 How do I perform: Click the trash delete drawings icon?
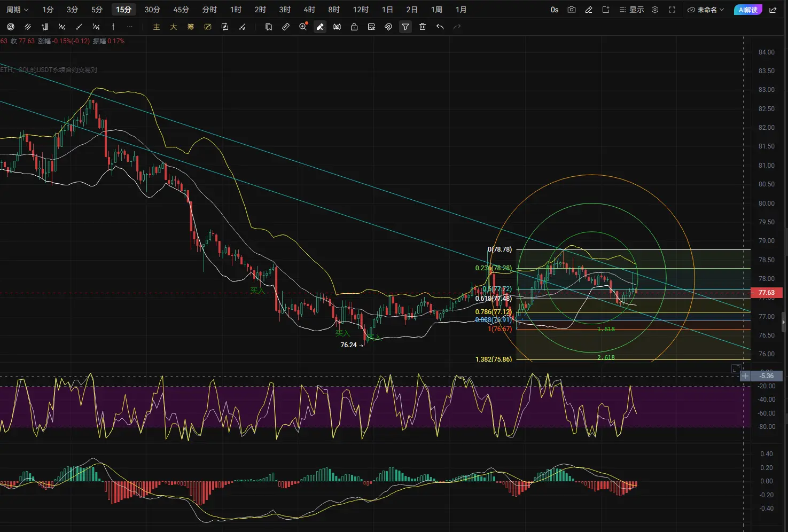point(423,27)
